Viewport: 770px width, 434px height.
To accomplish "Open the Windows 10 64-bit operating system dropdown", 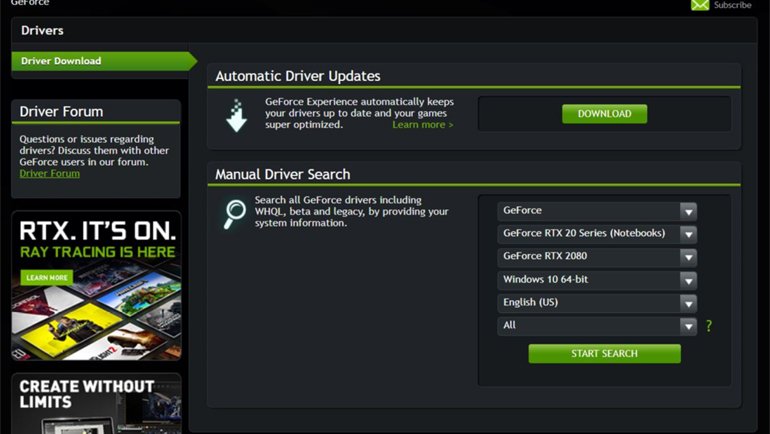I will point(597,280).
